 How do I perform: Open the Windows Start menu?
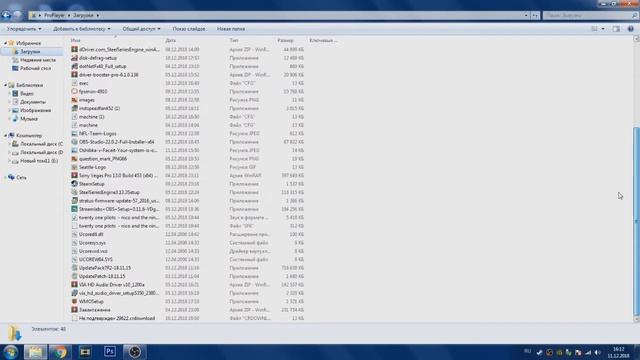click(11, 352)
